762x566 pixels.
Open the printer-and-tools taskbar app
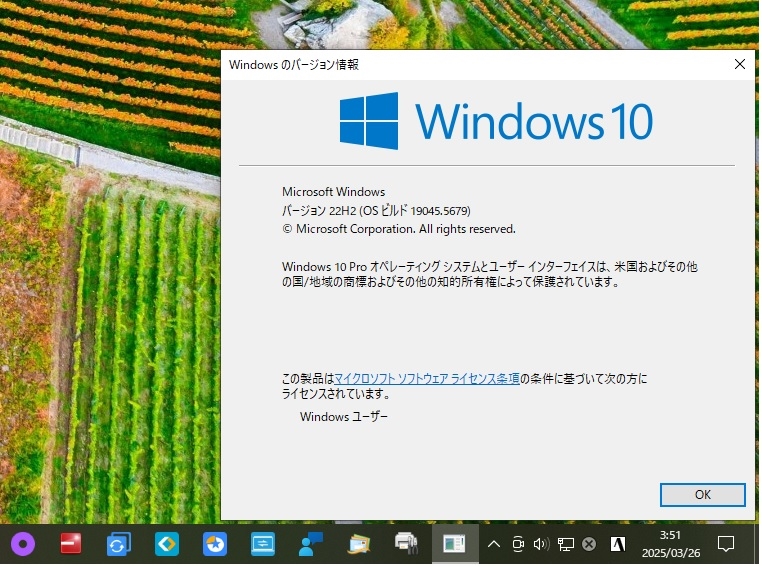[406, 544]
